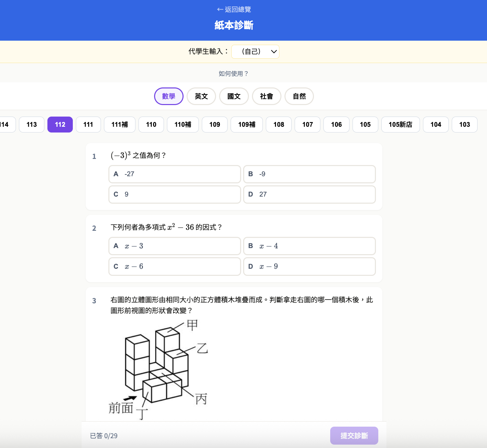Image resolution: width=487 pixels, height=448 pixels.
Task: Open the 105新店 exam paper
Action: click(x=400, y=124)
